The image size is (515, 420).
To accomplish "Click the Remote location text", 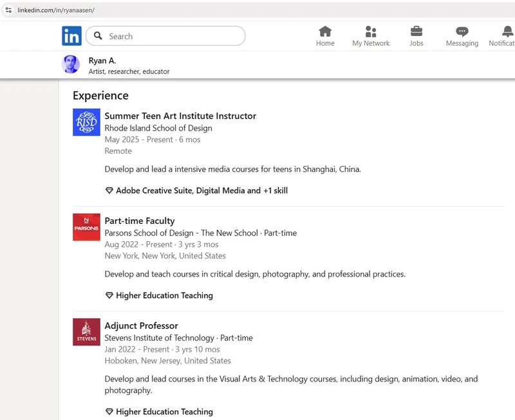I will [x=118, y=151].
